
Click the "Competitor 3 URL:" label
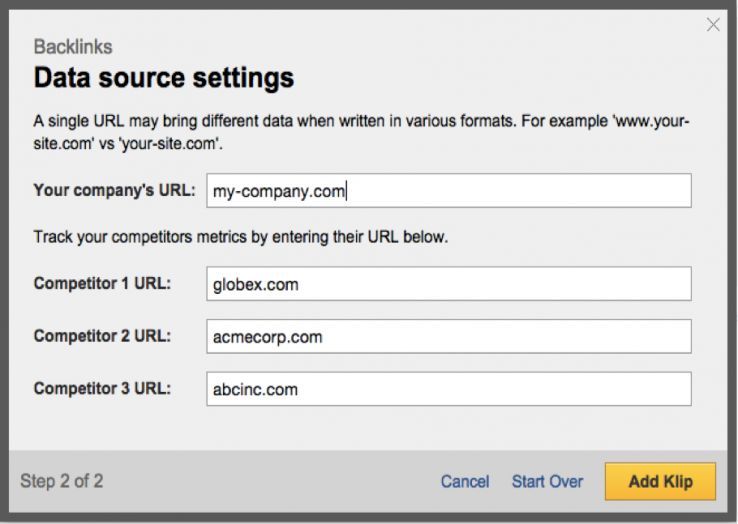(102, 388)
